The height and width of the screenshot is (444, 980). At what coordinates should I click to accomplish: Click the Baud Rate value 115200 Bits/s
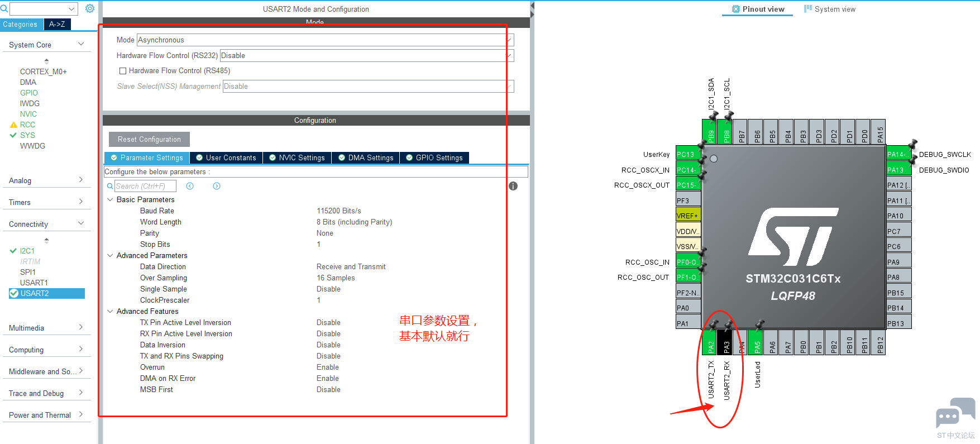click(x=339, y=211)
